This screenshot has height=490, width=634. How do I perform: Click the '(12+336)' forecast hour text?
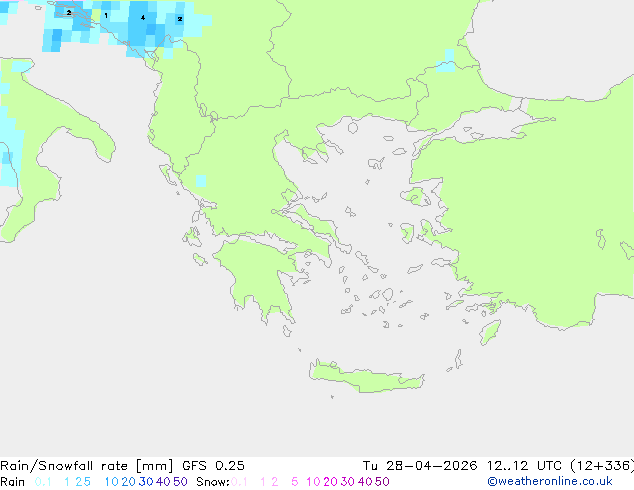click(602, 466)
